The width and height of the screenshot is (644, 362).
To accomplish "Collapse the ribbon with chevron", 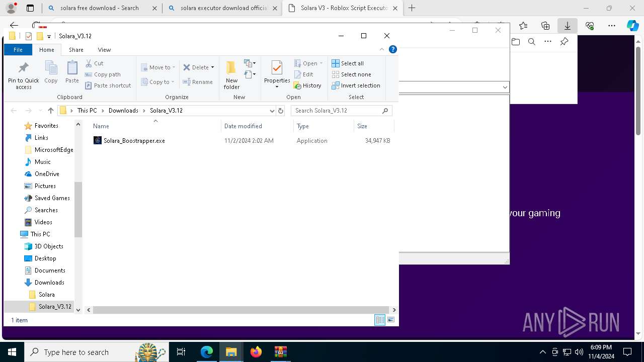I will (382, 49).
